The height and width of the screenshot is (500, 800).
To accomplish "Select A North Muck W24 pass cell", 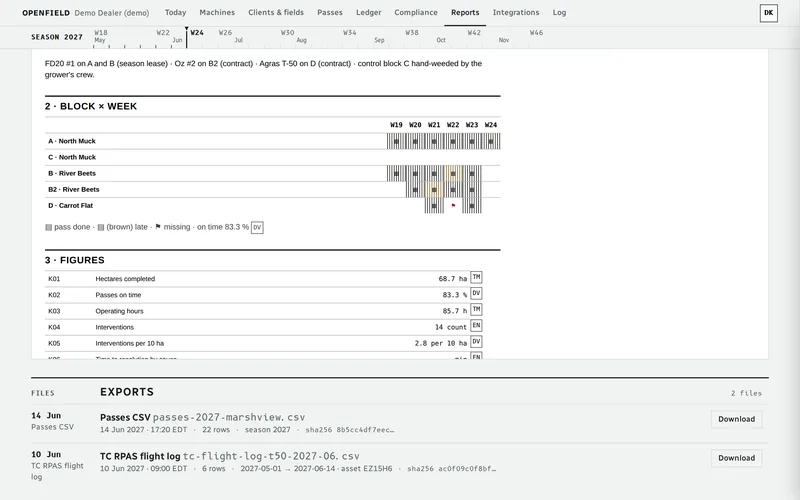I will [x=491, y=141].
